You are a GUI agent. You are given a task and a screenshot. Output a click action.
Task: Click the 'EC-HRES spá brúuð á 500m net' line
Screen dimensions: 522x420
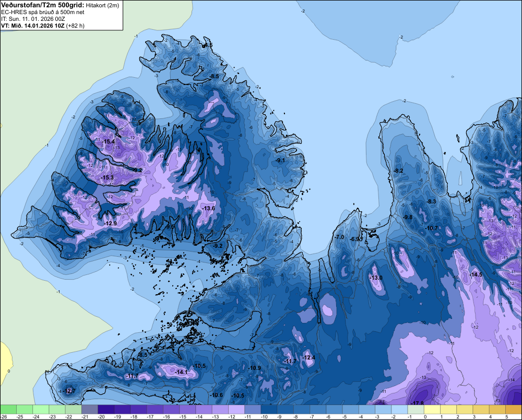(43, 13)
